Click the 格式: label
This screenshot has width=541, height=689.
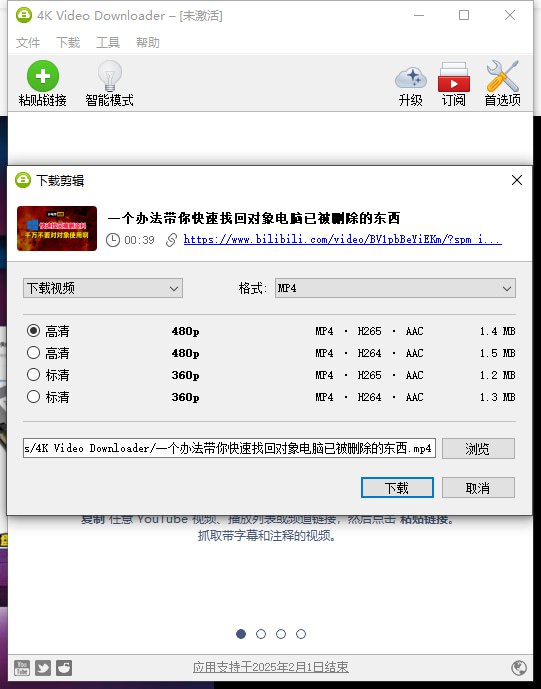tap(253, 288)
